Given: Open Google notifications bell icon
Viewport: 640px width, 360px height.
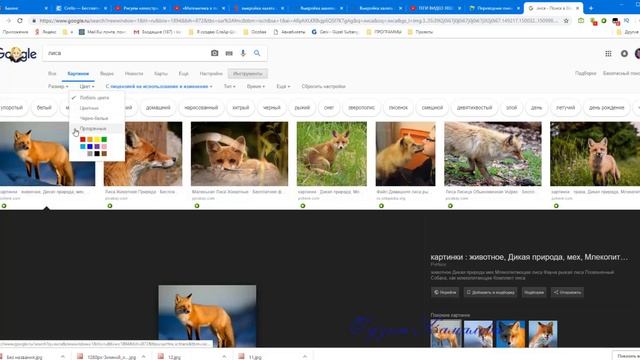Looking at the screenshot, I should point(624,53).
